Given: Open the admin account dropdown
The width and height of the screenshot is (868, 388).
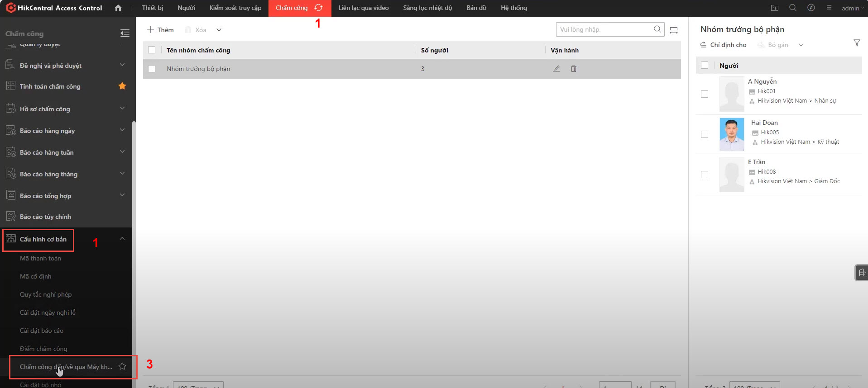Looking at the screenshot, I should pyautogui.click(x=852, y=8).
